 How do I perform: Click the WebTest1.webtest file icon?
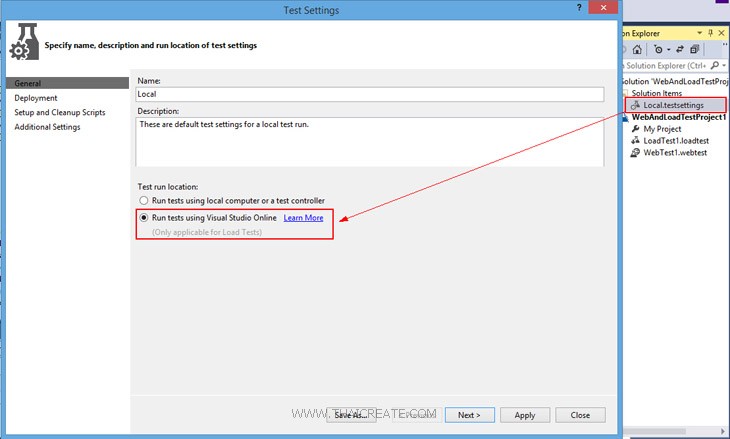tap(635, 153)
